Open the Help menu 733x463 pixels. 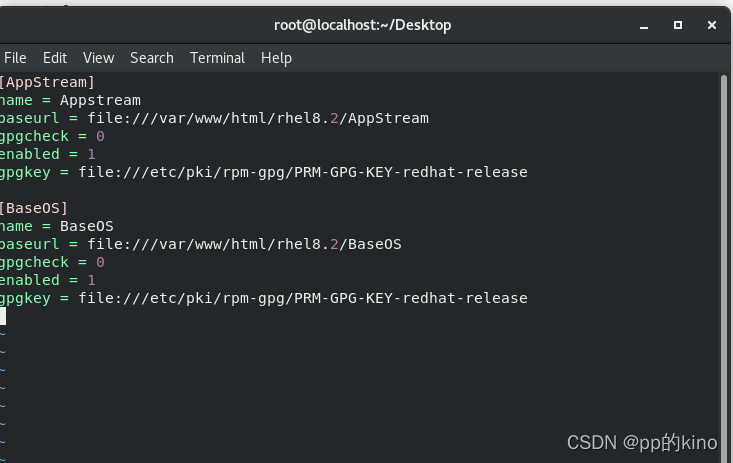(276, 58)
